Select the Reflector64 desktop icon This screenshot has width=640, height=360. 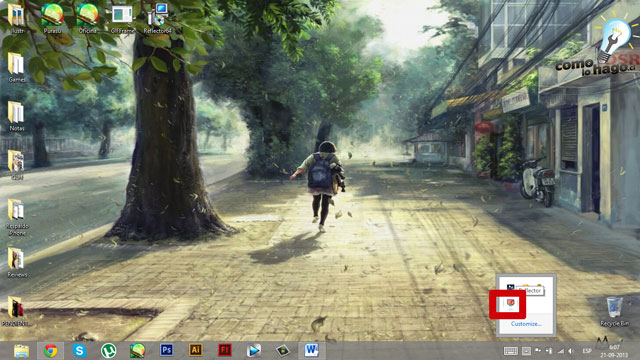[158, 18]
